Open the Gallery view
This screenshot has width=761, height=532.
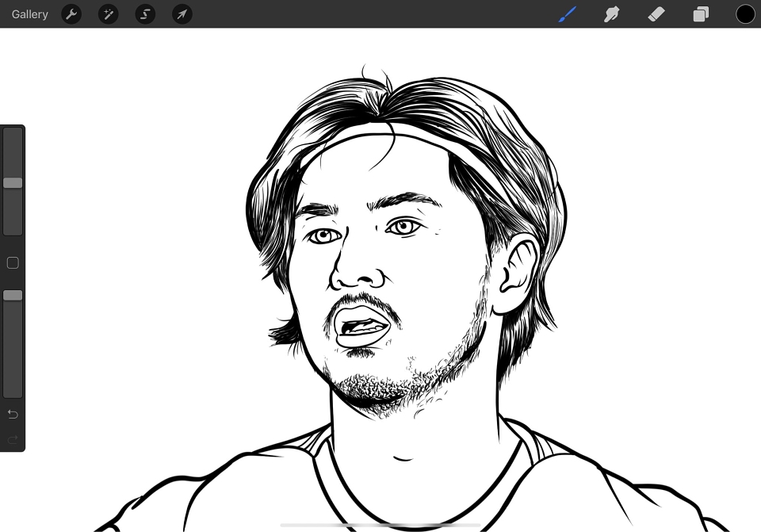coord(29,14)
